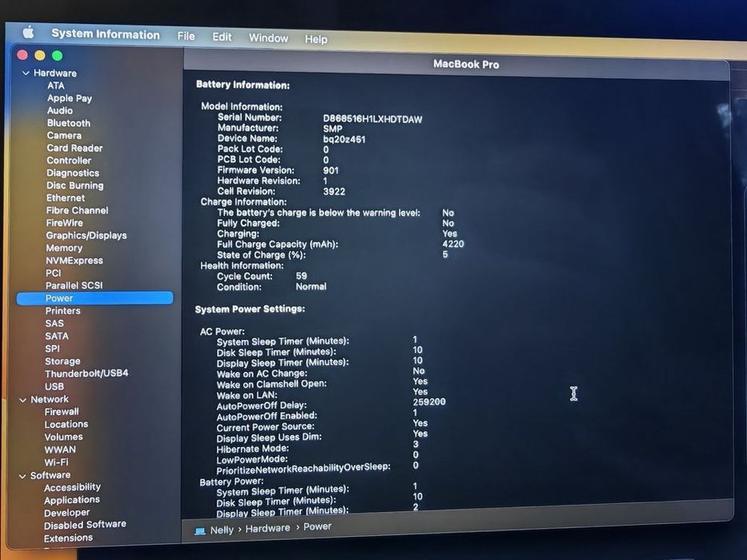Screen dimensions: 747x560
Task: Select Disc Burning in the sidebar
Action: (x=74, y=186)
